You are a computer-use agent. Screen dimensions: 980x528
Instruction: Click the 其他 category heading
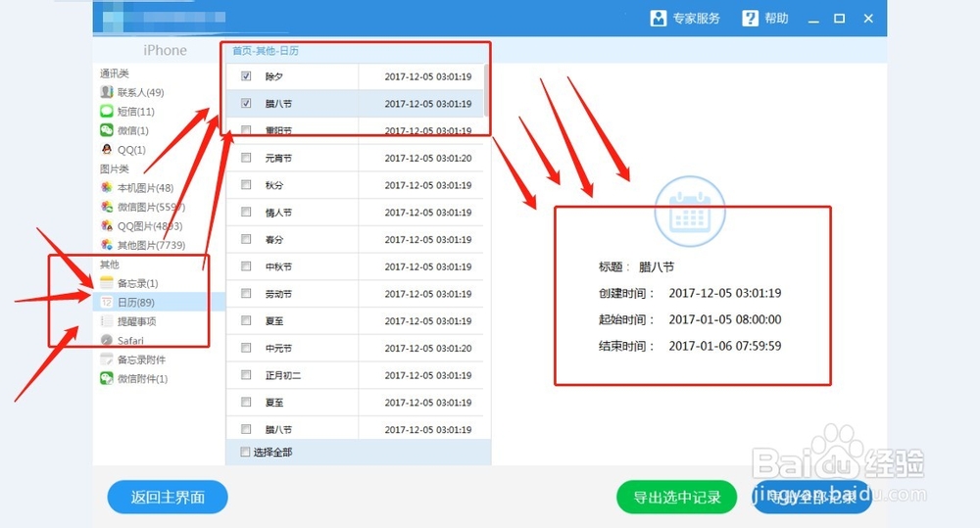coord(110,264)
